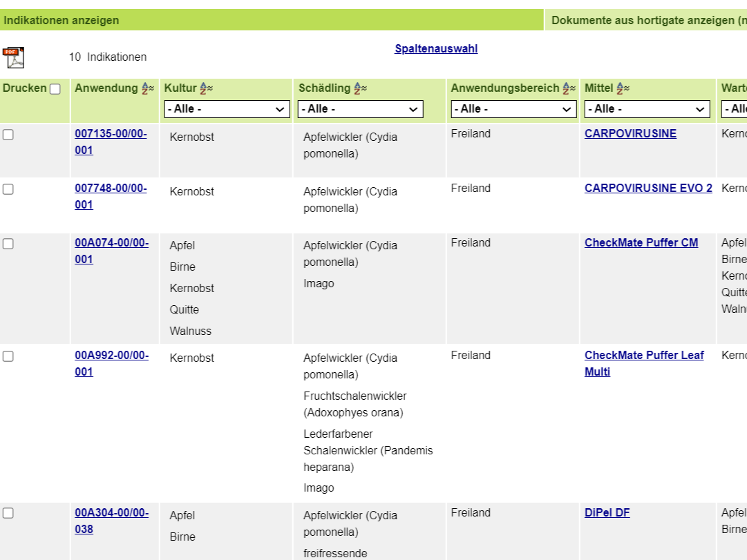Check the print box for 007135-00/00-001
Image resolution: width=747 pixels, height=560 pixels.
coord(8,135)
